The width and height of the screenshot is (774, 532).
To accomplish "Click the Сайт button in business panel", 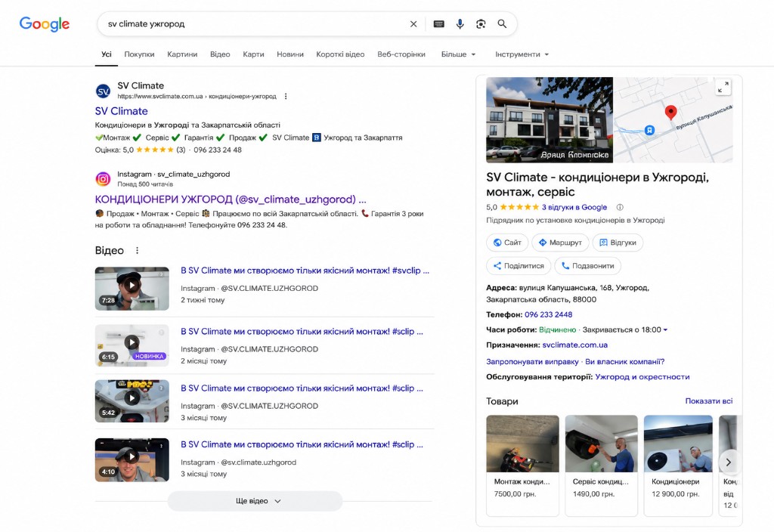I will [507, 243].
